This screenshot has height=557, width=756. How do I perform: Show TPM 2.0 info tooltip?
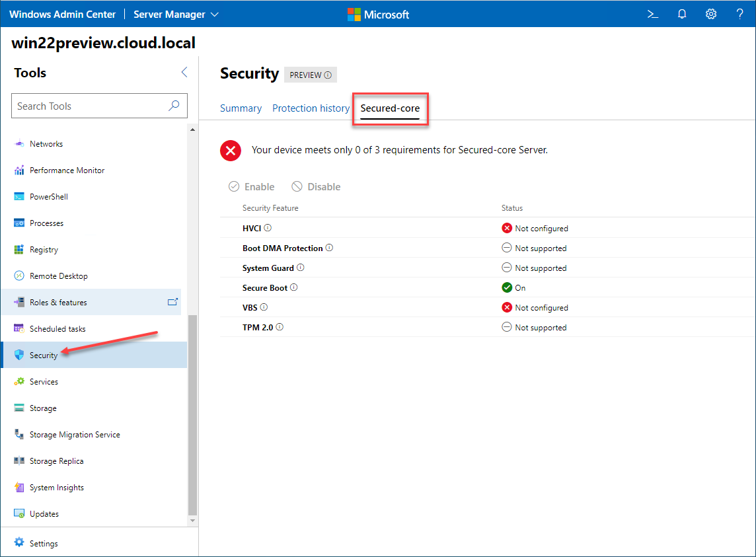click(280, 326)
